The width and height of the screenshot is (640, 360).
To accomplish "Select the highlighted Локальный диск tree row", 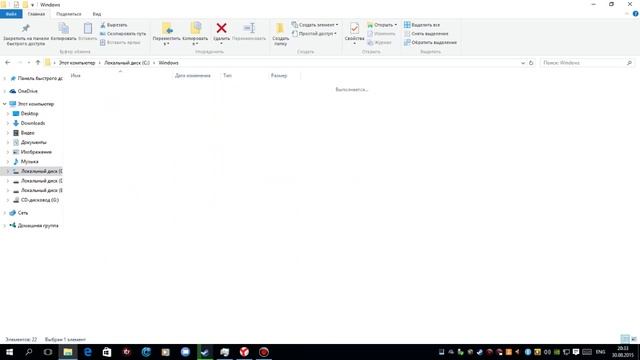I will click(x=31, y=171).
